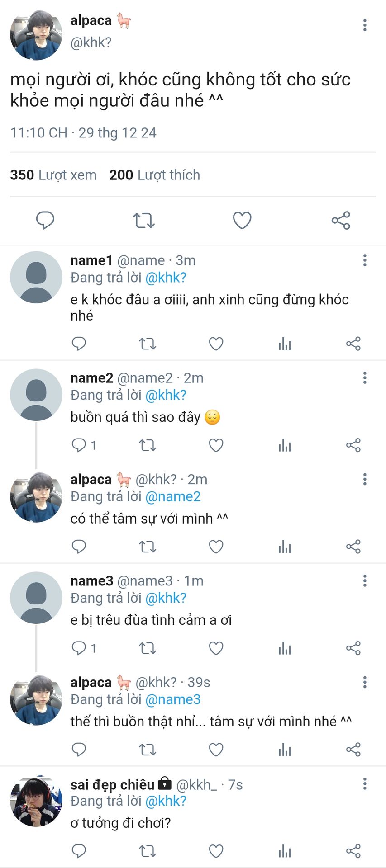Viewport: 386px width, 868px height.
Task: Show the 200 Lượt thích list
Action: tap(154, 175)
